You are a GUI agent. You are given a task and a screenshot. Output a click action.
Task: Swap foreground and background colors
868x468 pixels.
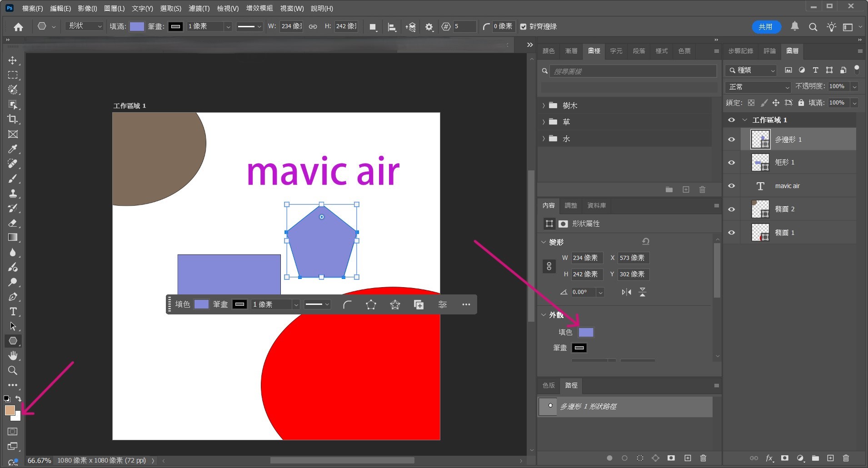point(18,398)
